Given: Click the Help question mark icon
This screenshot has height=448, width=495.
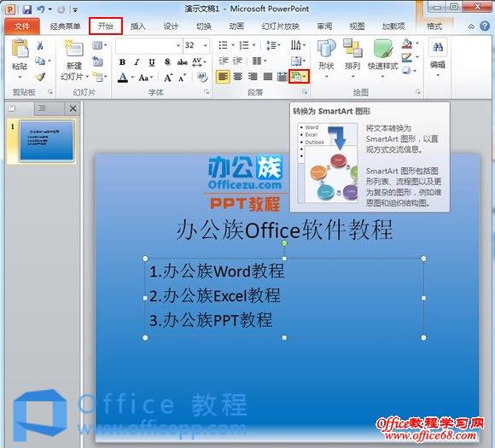Looking at the screenshot, I should [x=485, y=26].
